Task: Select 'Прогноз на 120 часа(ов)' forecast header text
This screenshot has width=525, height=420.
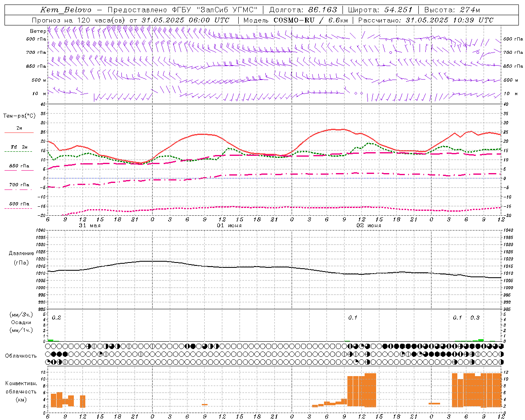Action: point(79,20)
